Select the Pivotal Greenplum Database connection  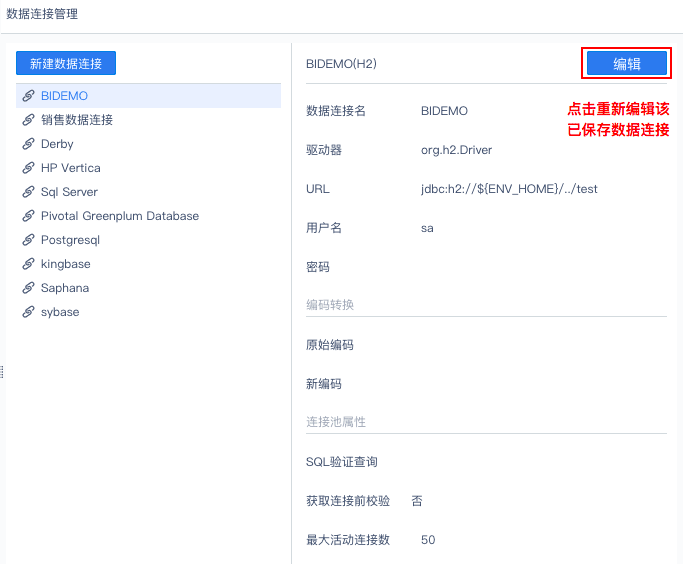(x=119, y=216)
